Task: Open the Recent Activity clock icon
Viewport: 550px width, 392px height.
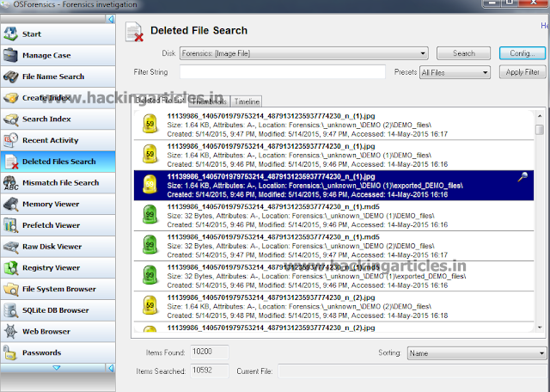Action: click(x=10, y=140)
